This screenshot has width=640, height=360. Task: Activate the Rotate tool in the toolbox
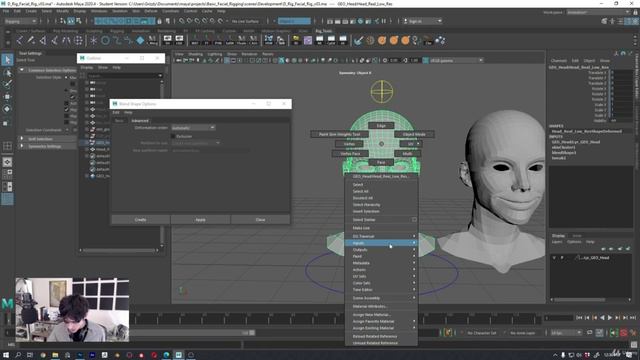[x=7, y=109]
